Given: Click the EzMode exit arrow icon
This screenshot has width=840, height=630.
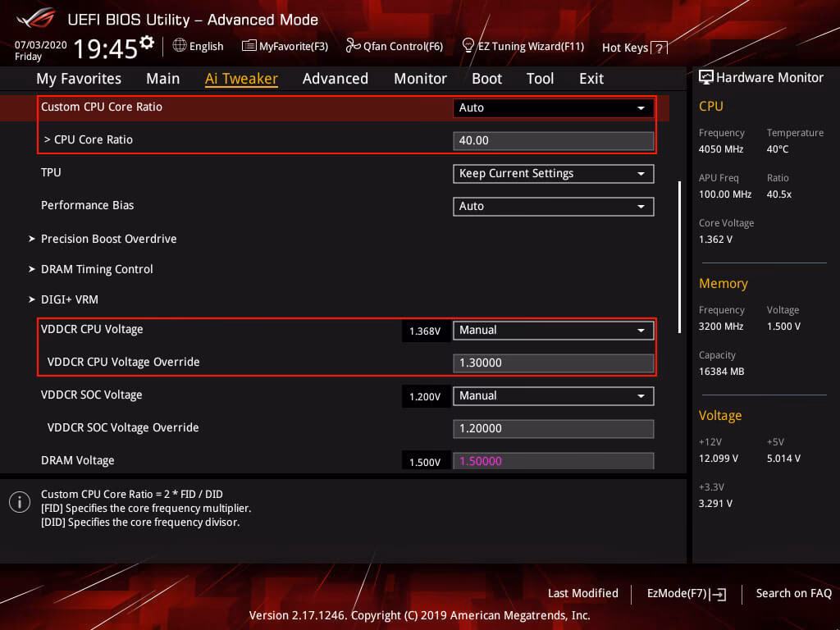Looking at the screenshot, I should 718,594.
